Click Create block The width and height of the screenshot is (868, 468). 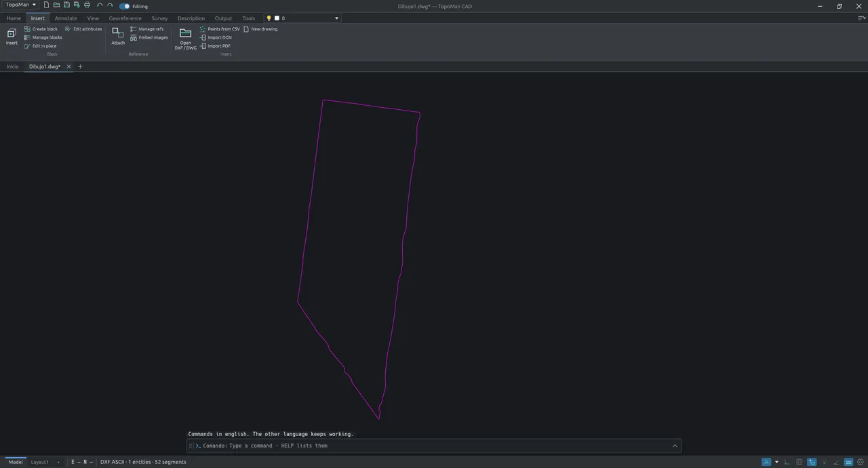click(41, 29)
